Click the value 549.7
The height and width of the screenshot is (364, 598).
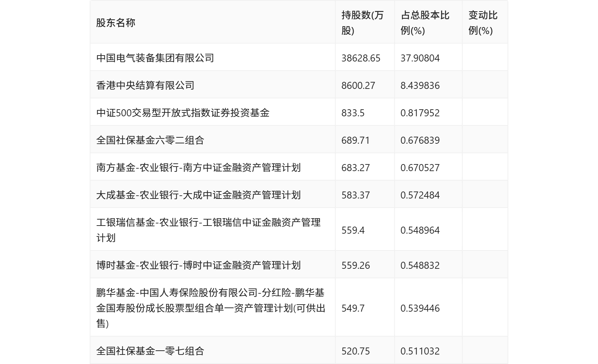pyautogui.click(x=353, y=308)
